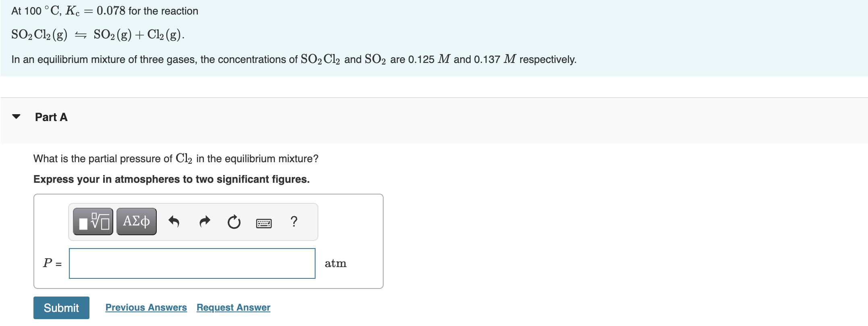This screenshot has height=326, width=868.
Task: Click the undo arrow in equation toolbar
Action: click(174, 222)
